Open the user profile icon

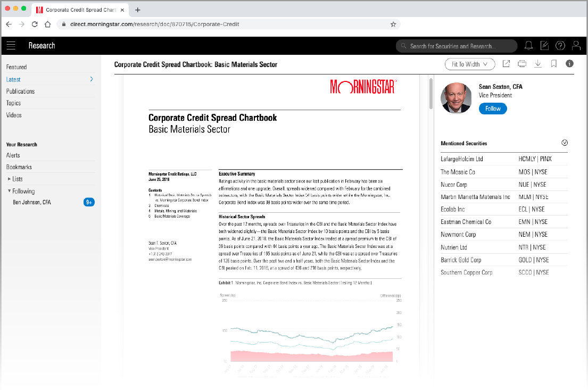click(x=576, y=46)
